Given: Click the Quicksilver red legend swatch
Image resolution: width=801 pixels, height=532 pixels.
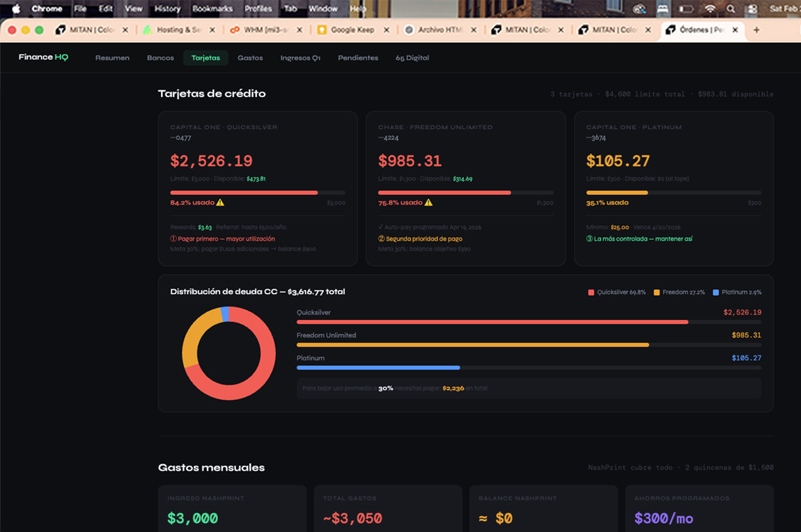Looking at the screenshot, I should coord(591,292).
